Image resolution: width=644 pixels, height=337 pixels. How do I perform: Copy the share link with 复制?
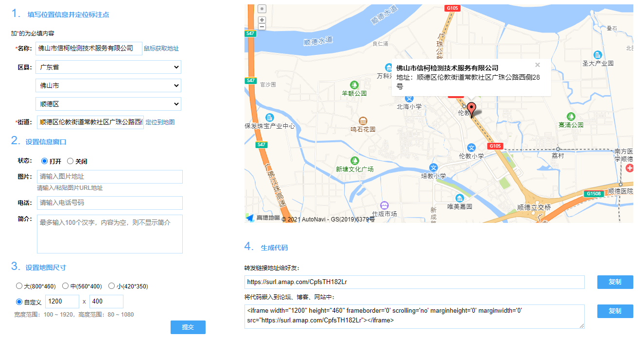[x=615, y=282]
